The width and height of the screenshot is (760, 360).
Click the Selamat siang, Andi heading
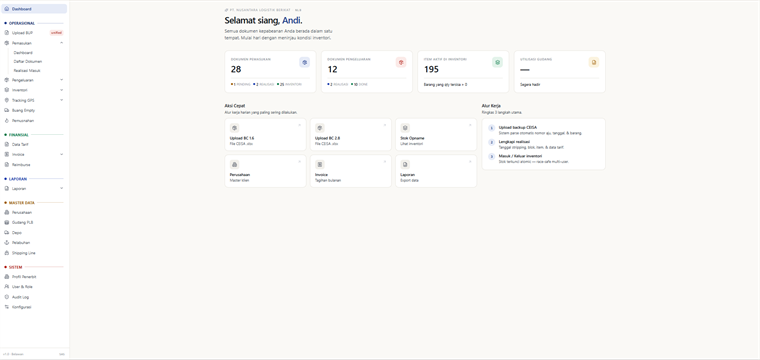[x=264, y=20]
